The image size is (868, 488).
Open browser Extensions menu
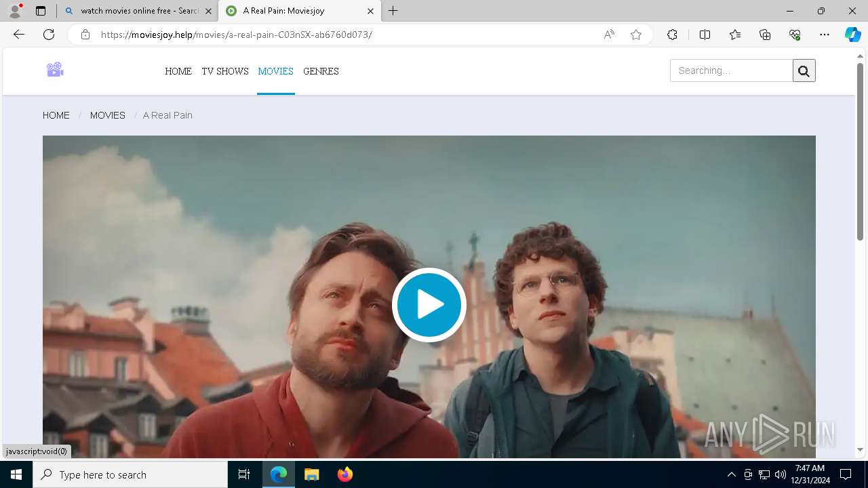(x=672, y=35)
